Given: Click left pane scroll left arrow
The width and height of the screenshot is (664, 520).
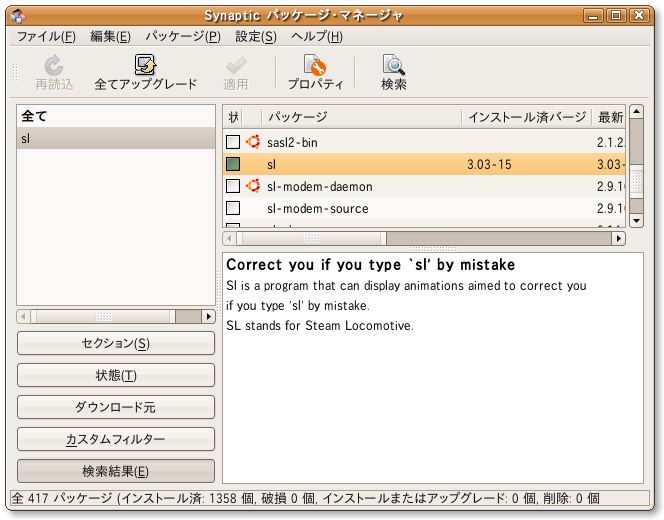Looking at the screenshot, I should [23, 316].
